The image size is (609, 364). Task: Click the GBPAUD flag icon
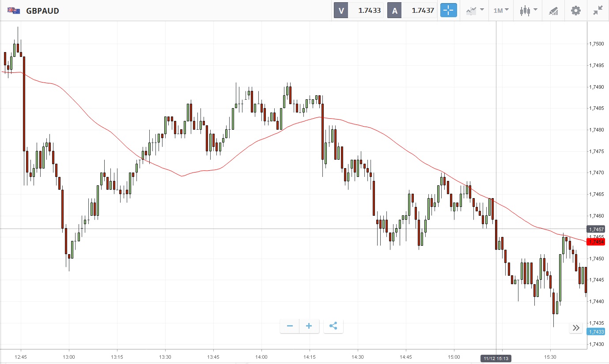14,11
